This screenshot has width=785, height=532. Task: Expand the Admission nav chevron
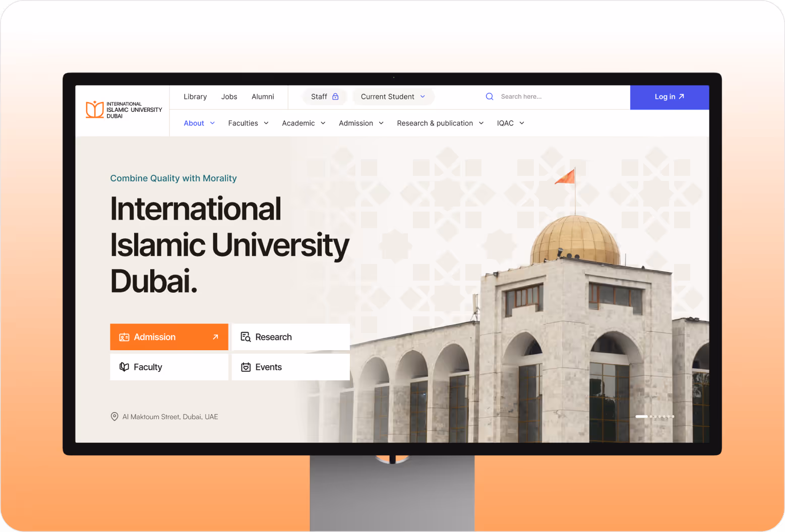381,123
